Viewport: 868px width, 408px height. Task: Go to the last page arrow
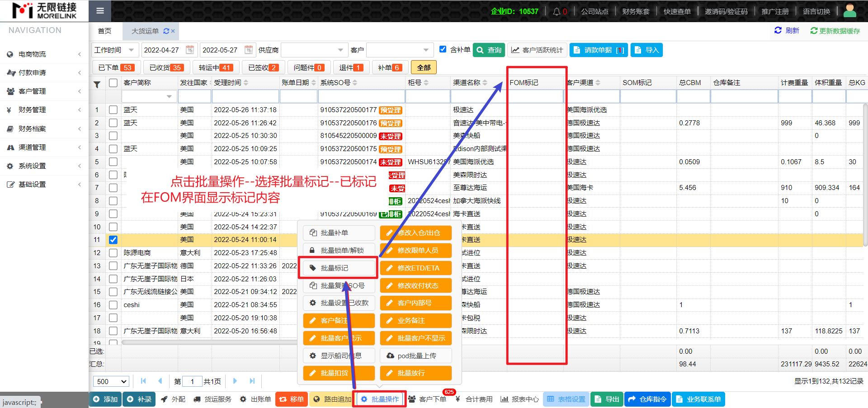(x=252, y=381)
